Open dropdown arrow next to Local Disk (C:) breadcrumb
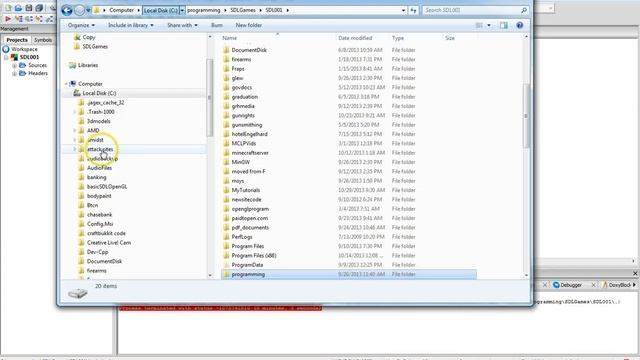The width and height of the screenshot is (640, 360). pyautogui.click(x=182, y=10)
